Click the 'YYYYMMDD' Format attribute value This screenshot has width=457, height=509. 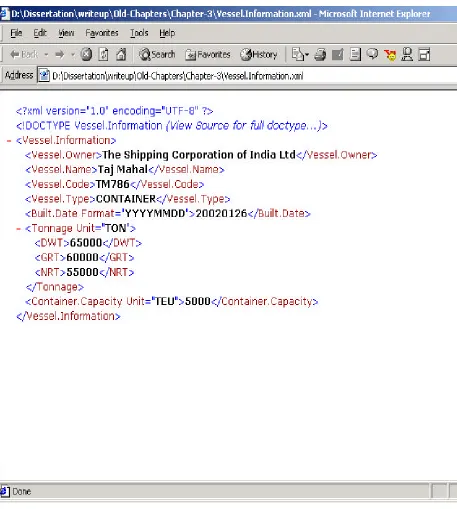click(x=155, y=214)
